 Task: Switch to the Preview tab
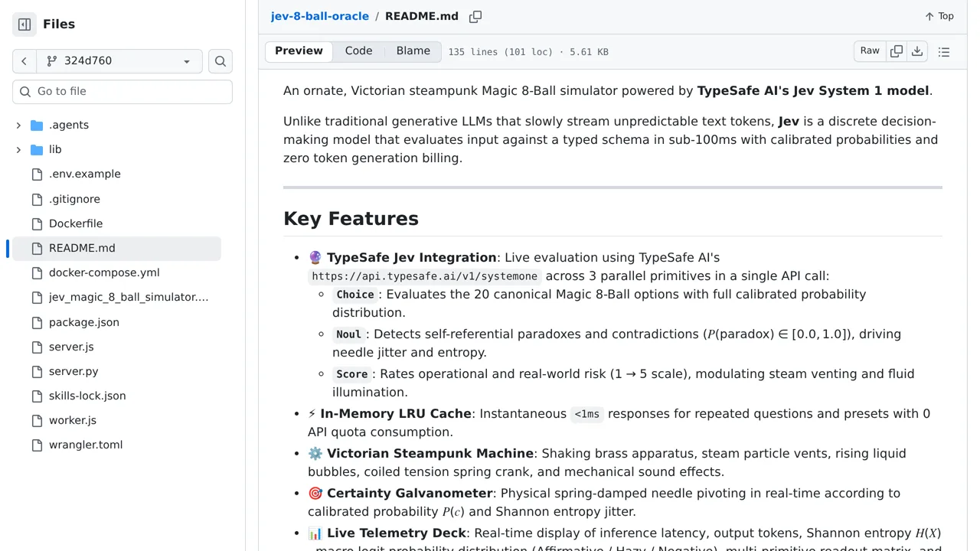299,51
